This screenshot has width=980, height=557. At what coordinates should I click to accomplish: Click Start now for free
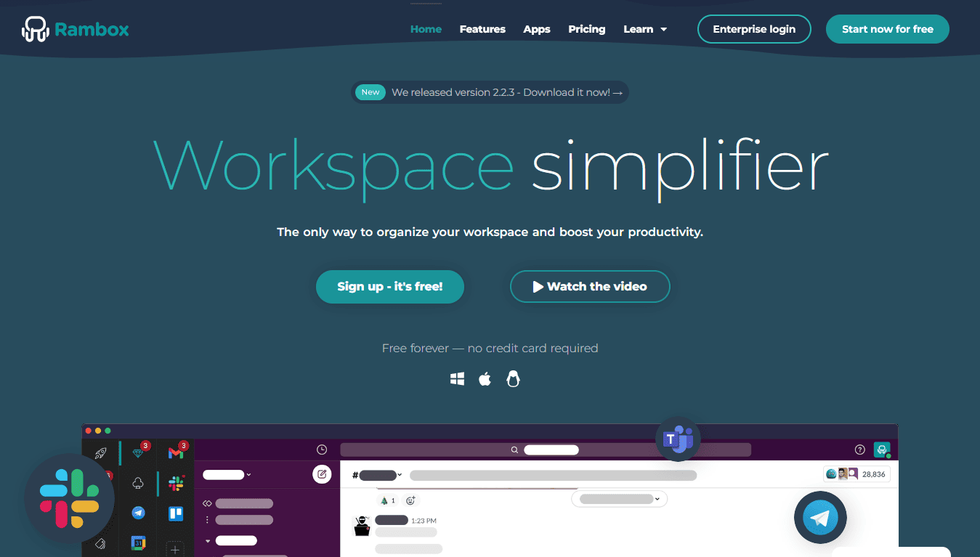coord(888,29)
